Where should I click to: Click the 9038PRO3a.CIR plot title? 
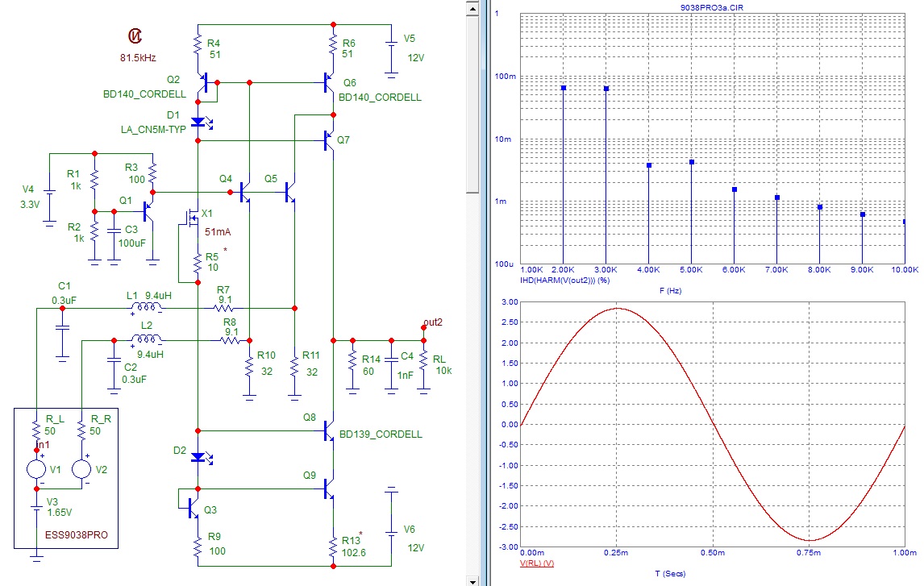coord(713,7)
